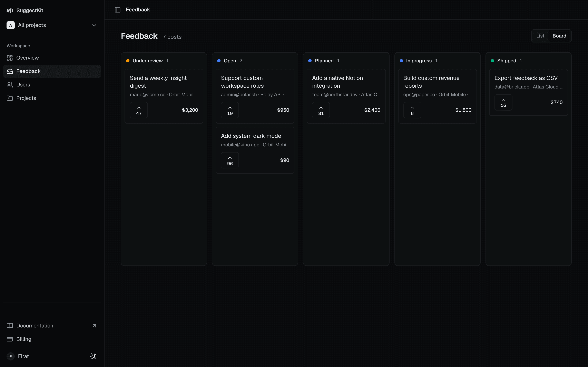This screenshot has height=367, width=588.
Task: Open the Overview grid icon
Action: [x=10, y=58]
